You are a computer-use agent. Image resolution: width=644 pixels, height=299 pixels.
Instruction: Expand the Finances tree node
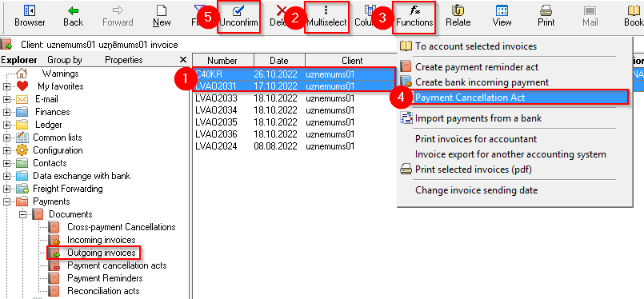tap(6, 112)
